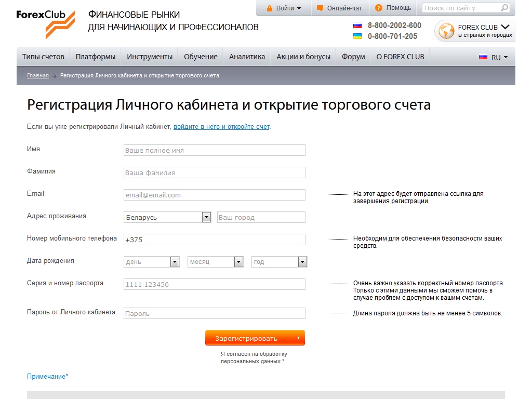Click the magnifier search icon
The image size is (532, 399).
504,8
